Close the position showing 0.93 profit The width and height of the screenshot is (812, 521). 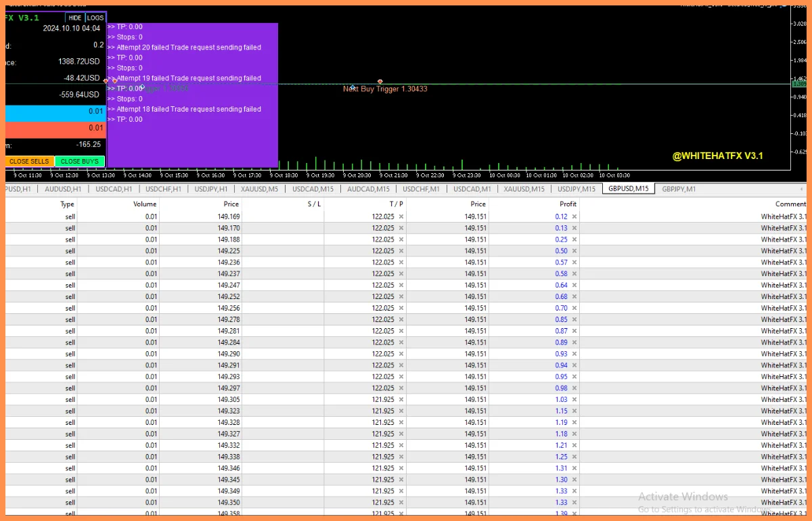coord(574,354)
